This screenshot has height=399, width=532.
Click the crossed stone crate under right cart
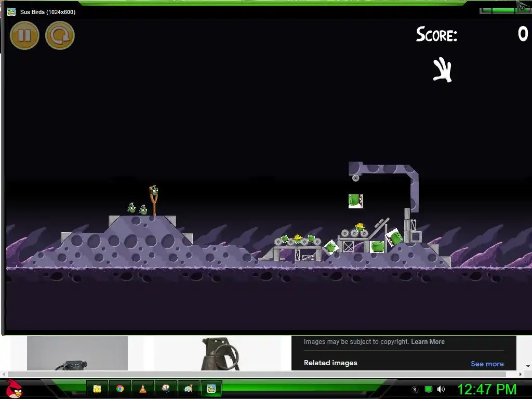click(x=349, y=246)
